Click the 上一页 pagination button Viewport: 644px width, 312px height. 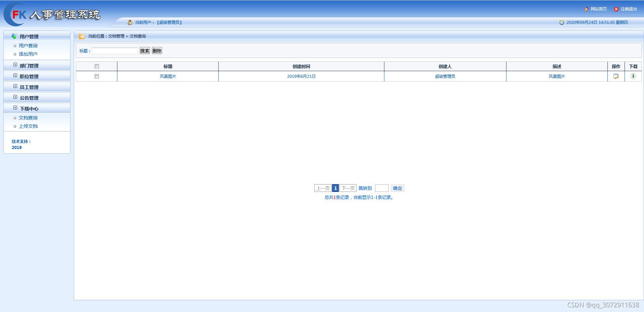(x=323, y=188)
